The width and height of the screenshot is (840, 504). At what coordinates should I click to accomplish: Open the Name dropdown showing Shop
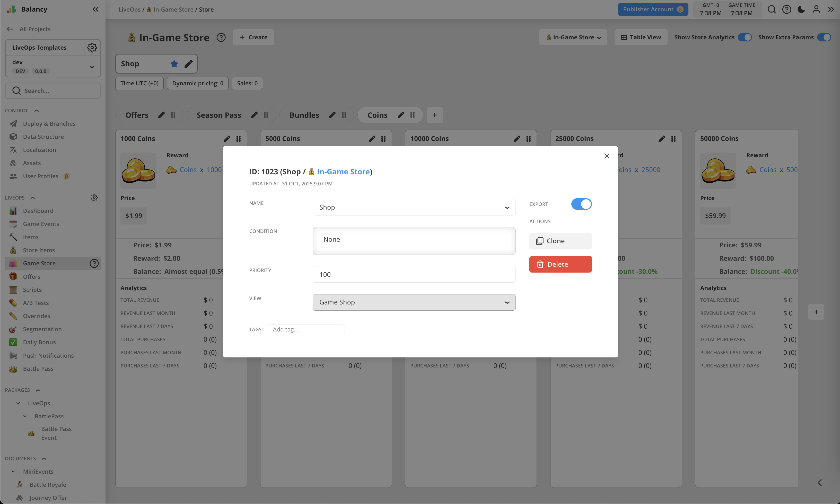click(x=414, y=207)
